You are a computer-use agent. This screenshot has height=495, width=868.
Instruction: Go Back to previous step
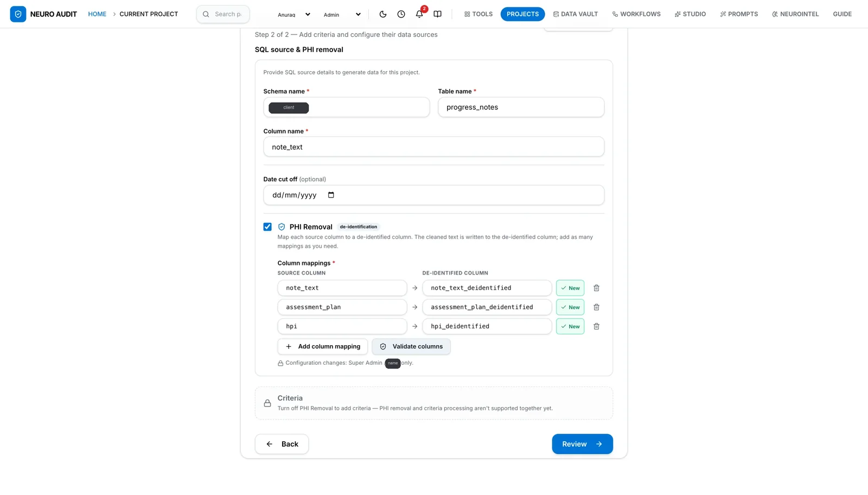coord(282,444)
